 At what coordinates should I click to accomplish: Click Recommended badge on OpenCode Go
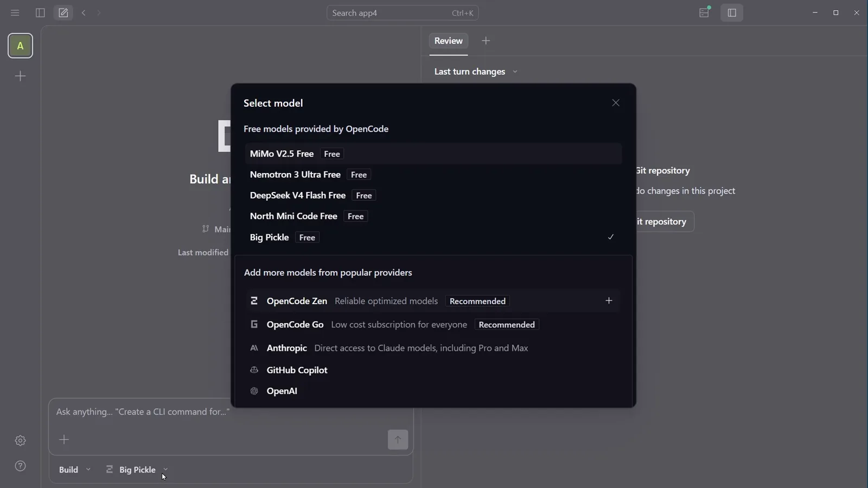[507, 325]
